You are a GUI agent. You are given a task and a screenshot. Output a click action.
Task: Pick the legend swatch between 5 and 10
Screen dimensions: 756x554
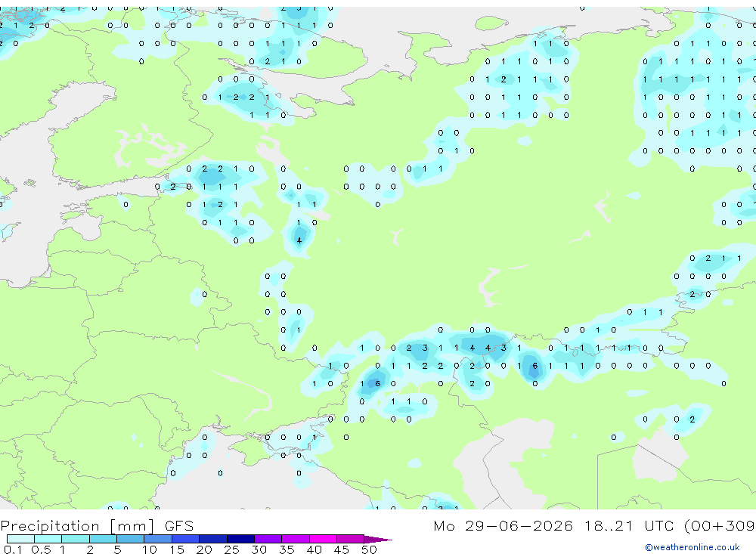click(x=131, y=539)
